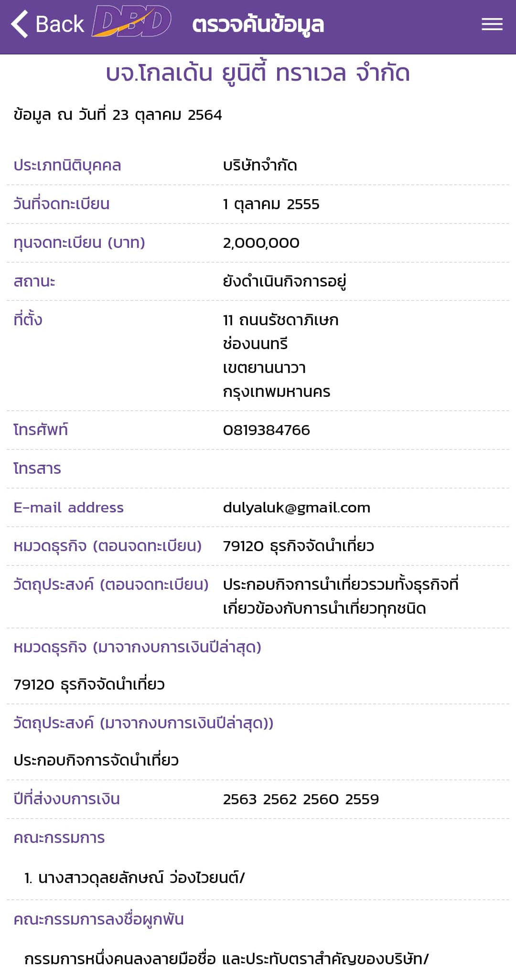Select financial statement year 2562

tap(280, 799)
